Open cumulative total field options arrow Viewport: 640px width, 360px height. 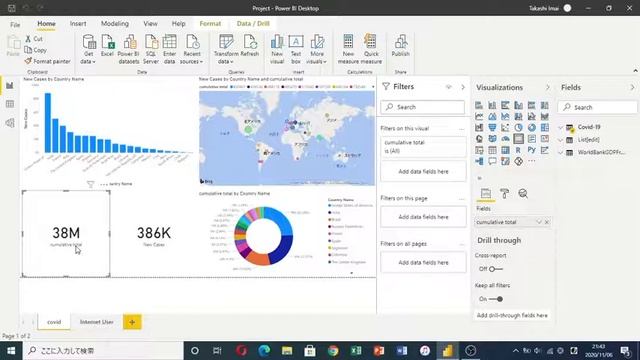[539, 222]
